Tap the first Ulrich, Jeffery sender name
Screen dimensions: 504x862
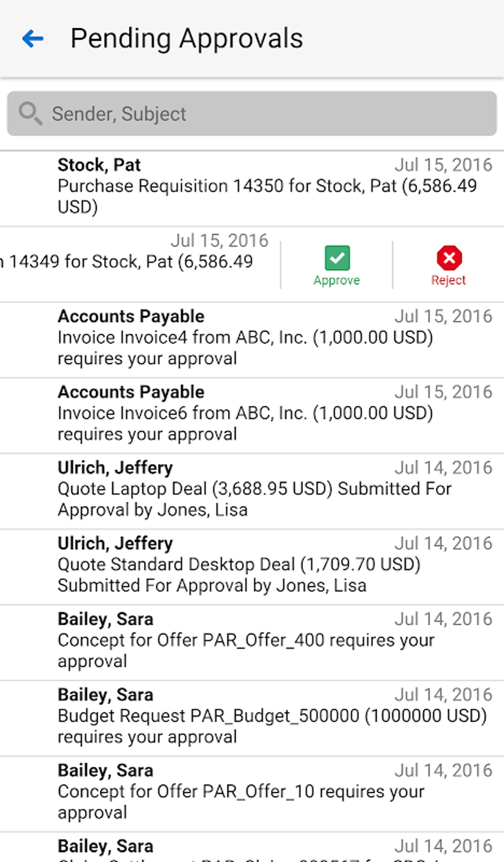tap(115, 468)
